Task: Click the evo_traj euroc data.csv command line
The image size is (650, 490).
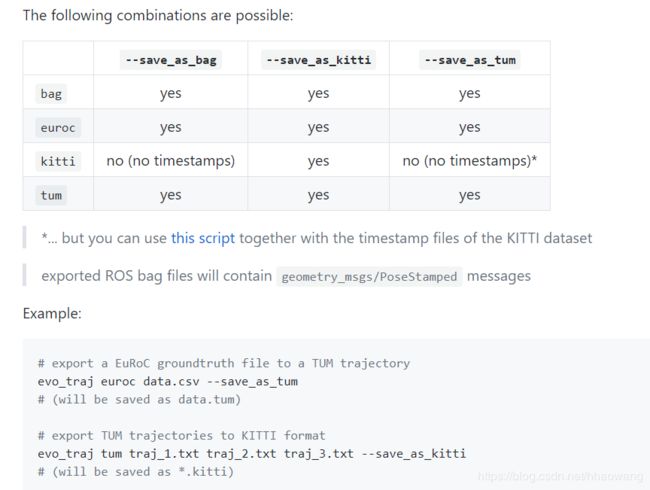Action: (x=167, y=381)
